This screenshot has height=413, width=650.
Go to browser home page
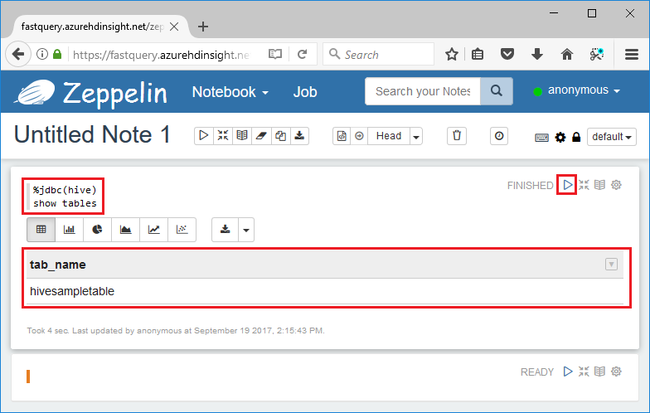[567, 54]
